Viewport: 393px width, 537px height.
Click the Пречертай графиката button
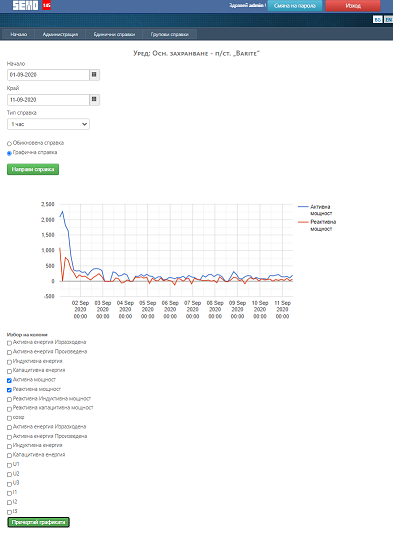coord(38,522)
